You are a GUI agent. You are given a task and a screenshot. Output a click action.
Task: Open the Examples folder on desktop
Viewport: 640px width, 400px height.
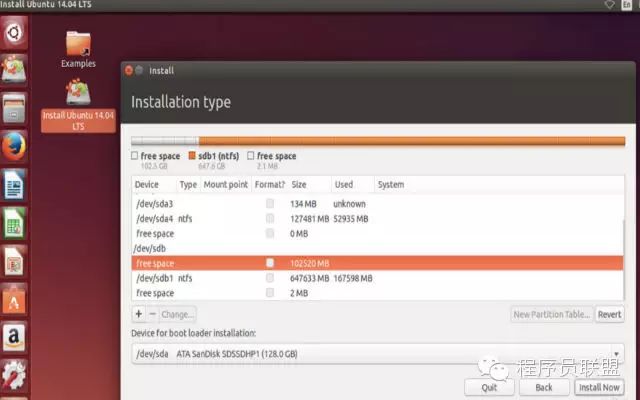coord(78,49)
